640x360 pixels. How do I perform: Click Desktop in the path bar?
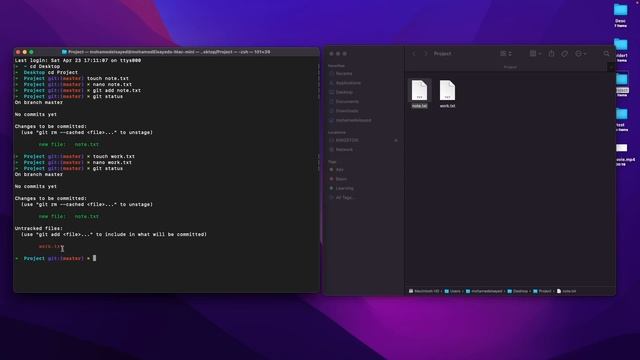518,291
